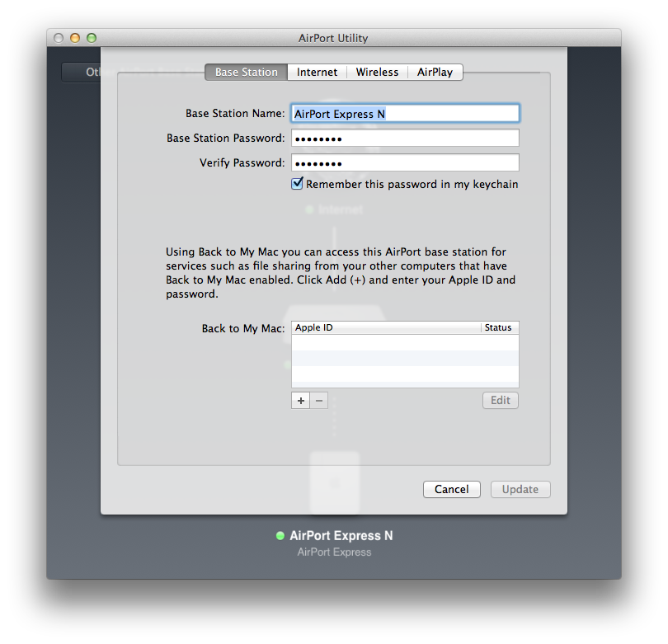Image resolution: width=668 pixels, height=644 pixels.
Task: Minimize the AirPort Utility window
Action: click(x=75, y=38)
